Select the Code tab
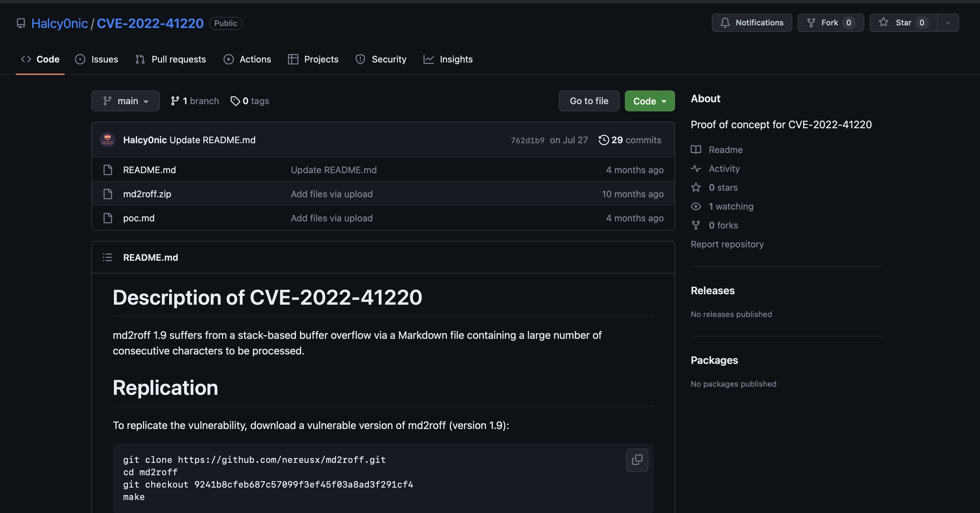 click(x=40, y=59)
